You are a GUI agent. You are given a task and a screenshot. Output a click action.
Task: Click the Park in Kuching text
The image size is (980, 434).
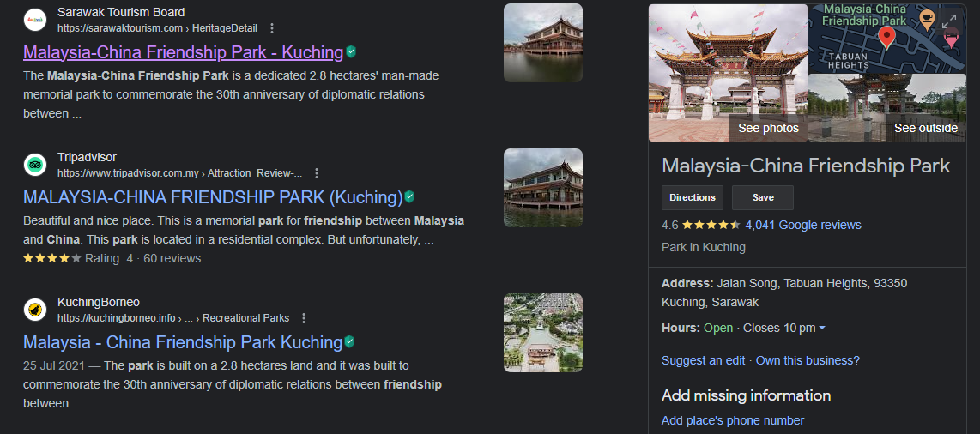coord(704,247)
